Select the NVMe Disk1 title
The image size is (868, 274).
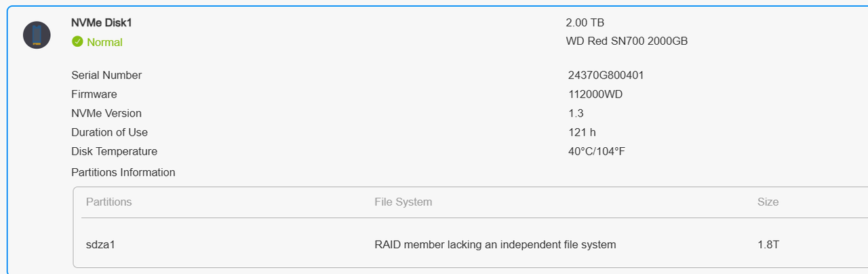pyautogui.click(x=102, y=22)
